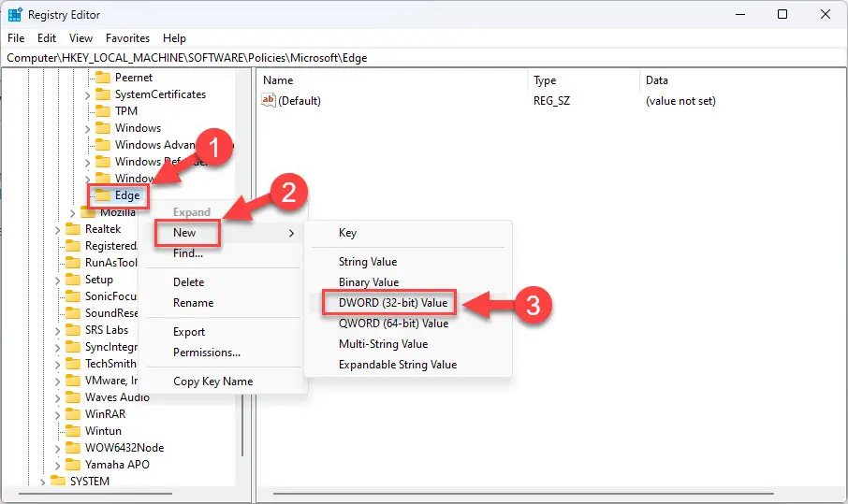
Task: Click the Yamaha APO folder icon
Action: pyautogui.click(x=73, y=464)
